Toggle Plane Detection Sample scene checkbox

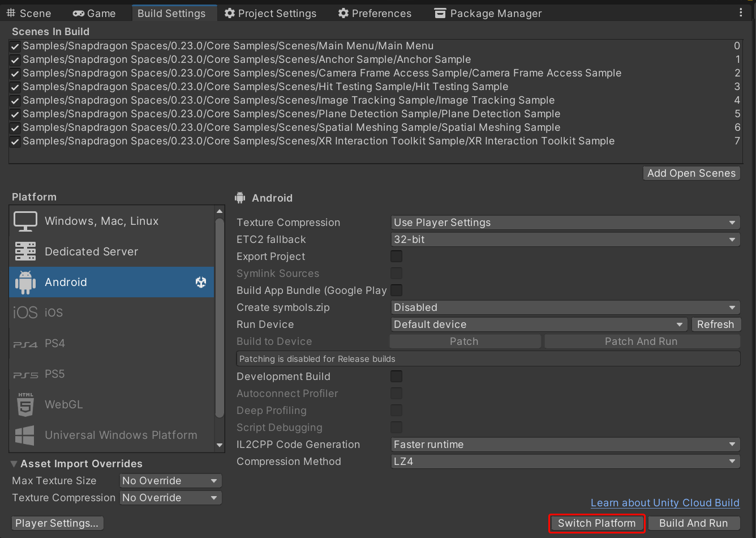click(15, 114)
